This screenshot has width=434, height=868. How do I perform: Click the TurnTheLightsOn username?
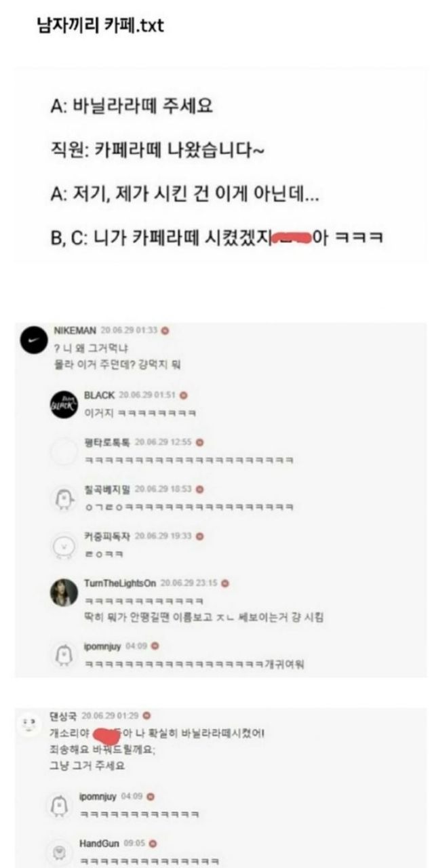tap(119, 583)
